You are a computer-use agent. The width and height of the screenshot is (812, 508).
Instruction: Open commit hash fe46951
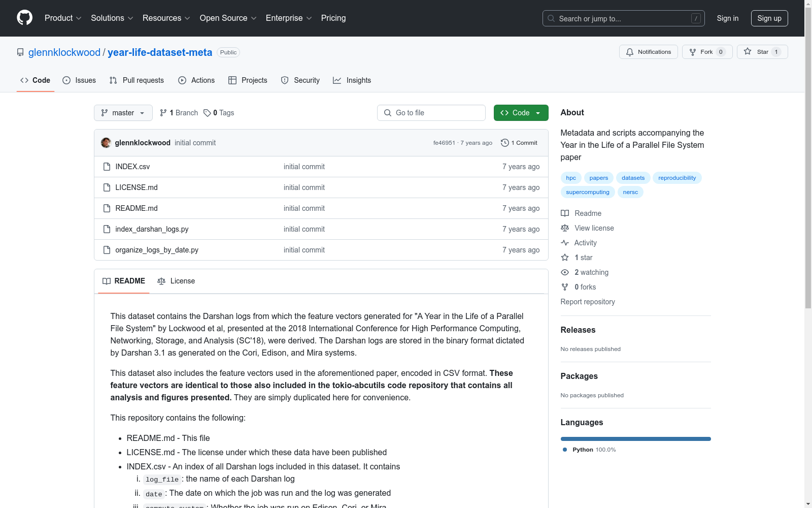[444, 143]
